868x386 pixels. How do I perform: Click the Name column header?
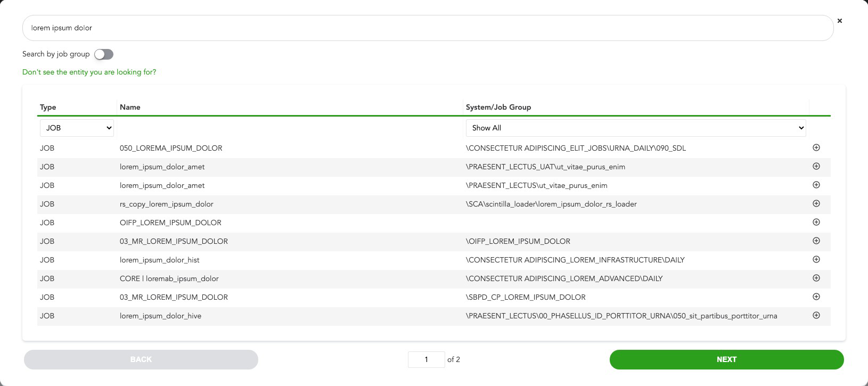click(x=130, y=107)
